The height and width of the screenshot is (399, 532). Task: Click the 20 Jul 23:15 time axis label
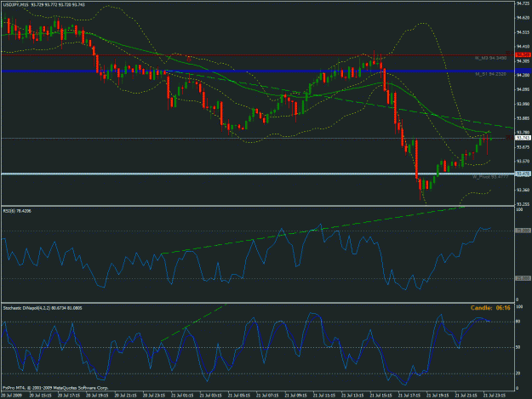pyautogui.click(x=154, y=396)
